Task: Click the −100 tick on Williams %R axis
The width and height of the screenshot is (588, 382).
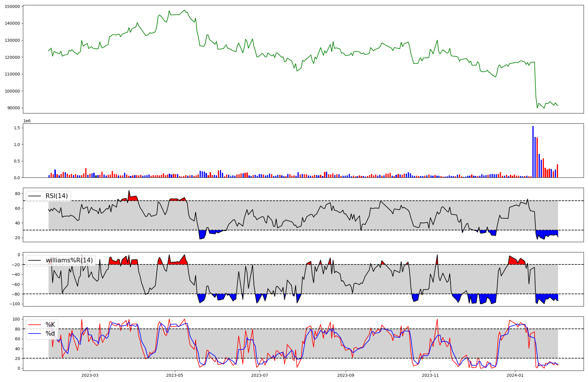Action: 14,304
